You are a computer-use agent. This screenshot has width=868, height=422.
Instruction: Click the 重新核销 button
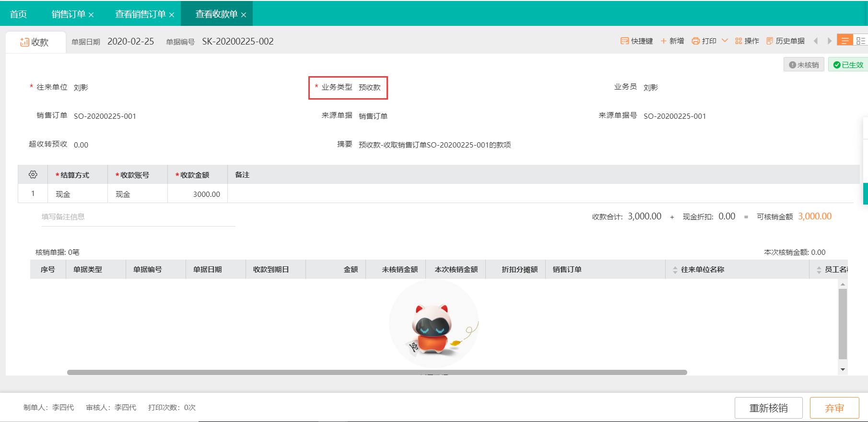coord(768,408)
